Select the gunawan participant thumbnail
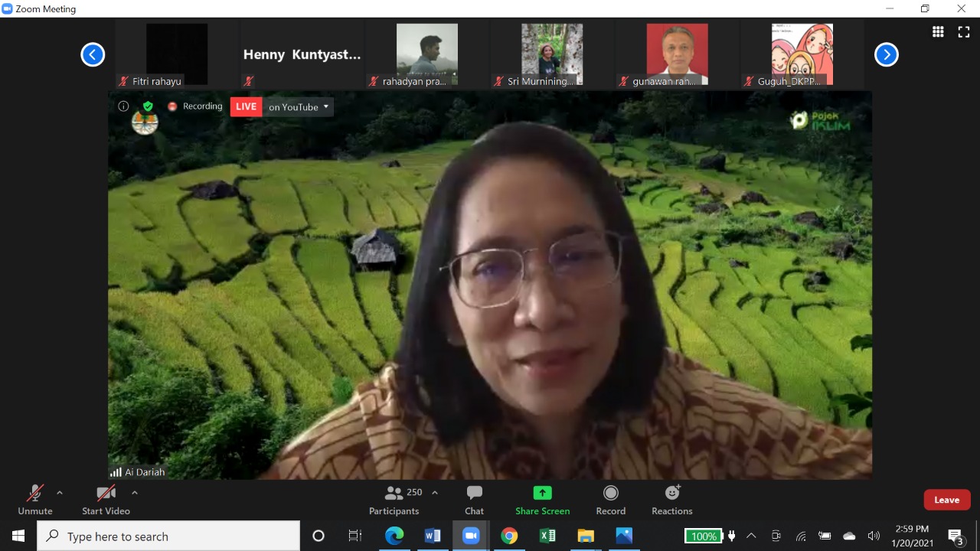This screenshot has width=980, height=551. pyautogui.click(x=677, y=54)
